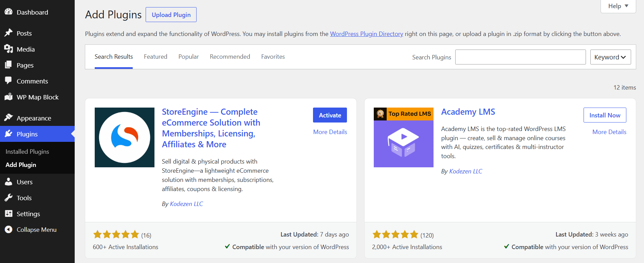Open the Academy LMS title link
This screenshot has height=263, width=644.
click(468, 112)
